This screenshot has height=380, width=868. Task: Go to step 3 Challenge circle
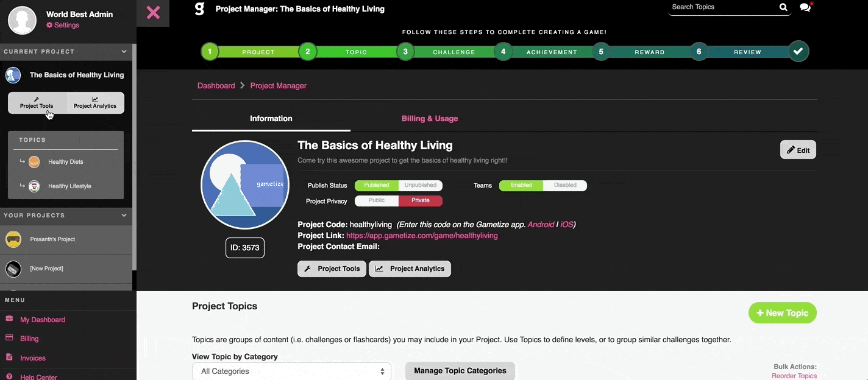point(405,52)
